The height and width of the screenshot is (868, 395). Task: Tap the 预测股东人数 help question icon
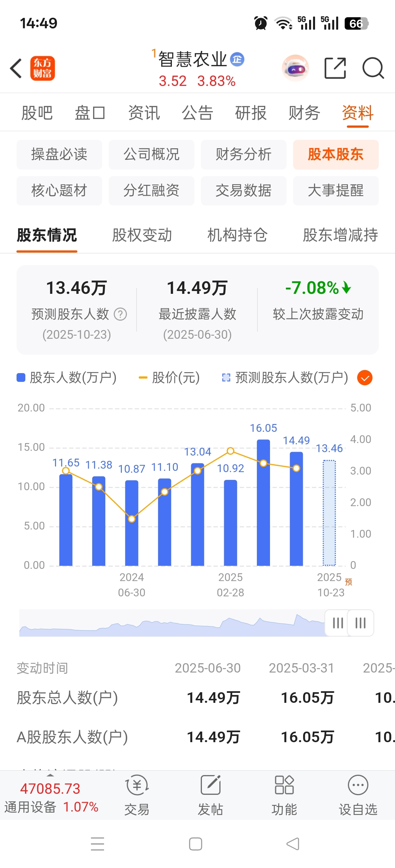point(120,314)
